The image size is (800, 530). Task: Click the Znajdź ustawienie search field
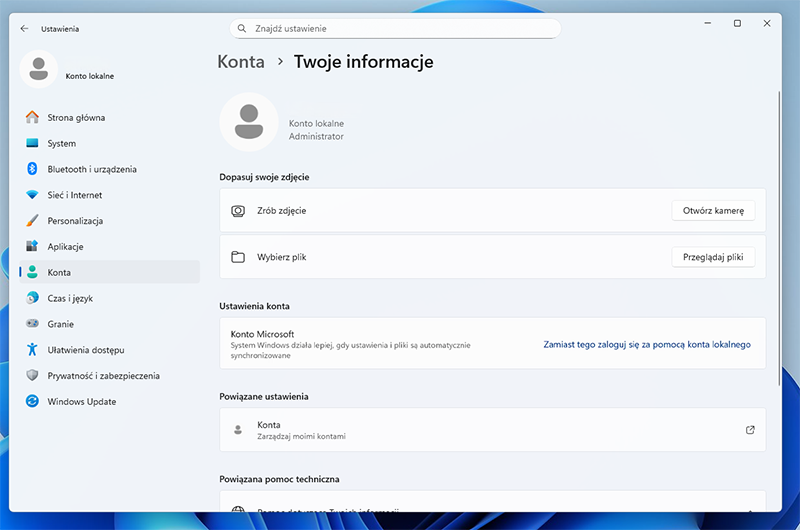(395, 29)
